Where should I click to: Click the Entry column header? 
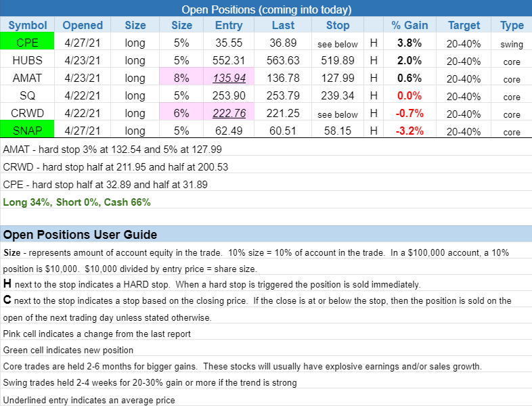(x=229, y=25)
